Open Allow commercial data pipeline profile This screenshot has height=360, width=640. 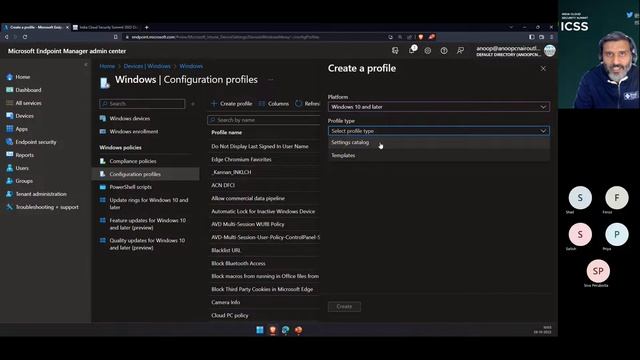248,198
